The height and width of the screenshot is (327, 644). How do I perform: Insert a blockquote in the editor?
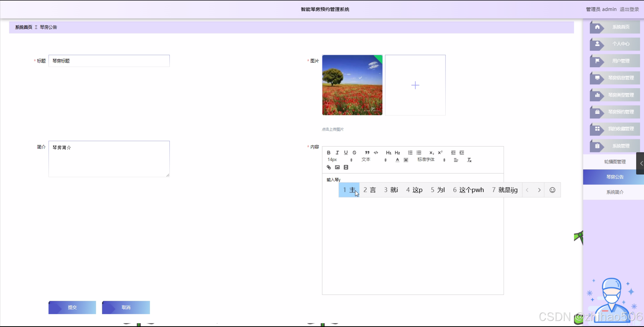pos(367,152)
